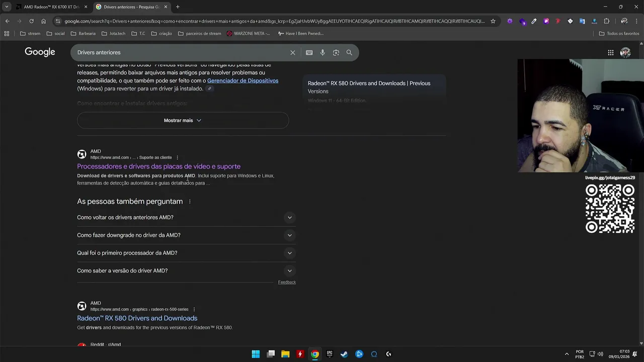Viewport: 644px width, 362px height.
Task: Open the extensions puzzle piece menu
Action: click(x=606, y=21)
